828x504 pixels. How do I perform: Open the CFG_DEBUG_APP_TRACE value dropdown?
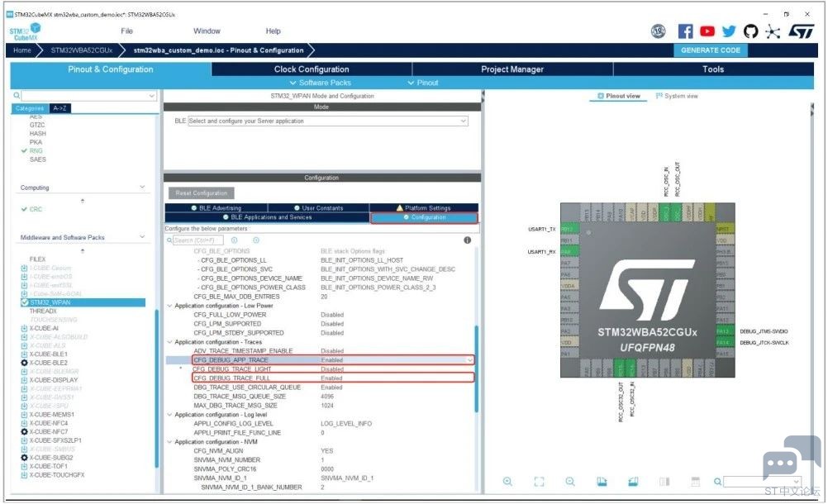(469, 360)
